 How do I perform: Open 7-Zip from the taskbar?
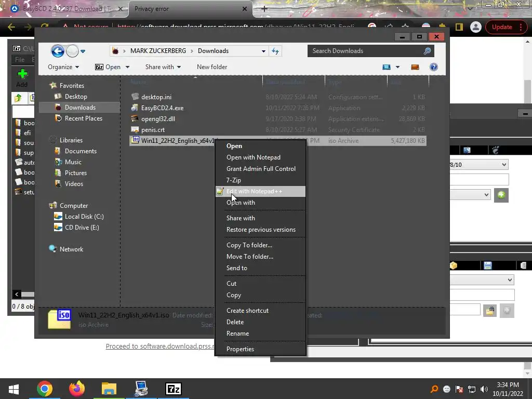click(x=174, y=389)
